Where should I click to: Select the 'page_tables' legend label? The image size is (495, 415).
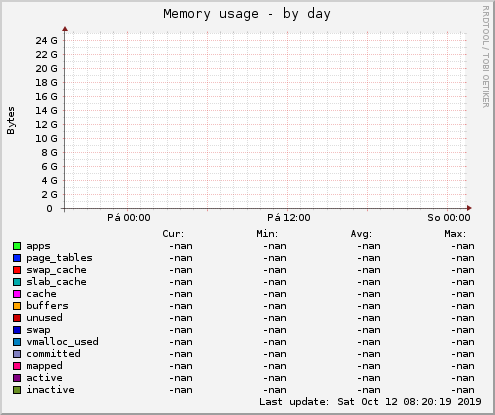[59, 258]
